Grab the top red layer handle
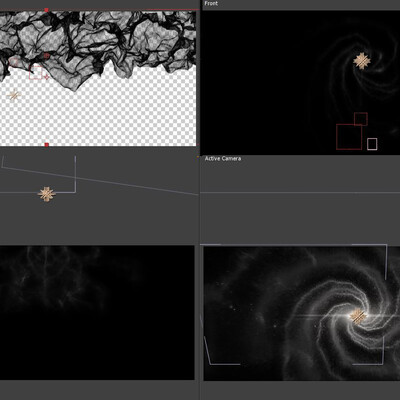This screenshot has height=400, width=400. point(46,10)
